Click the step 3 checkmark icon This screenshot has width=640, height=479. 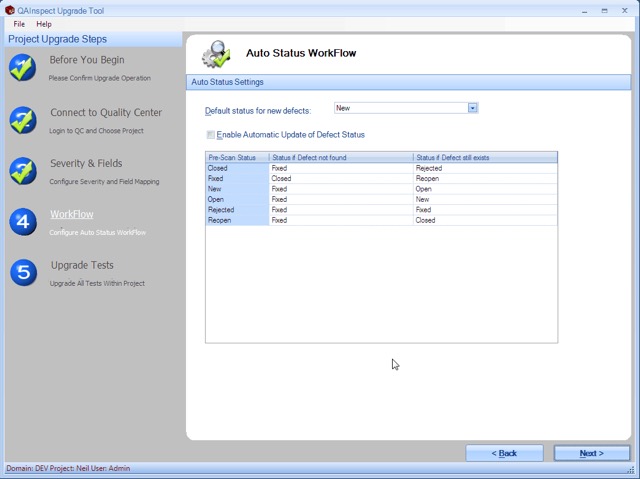point(23,171)
